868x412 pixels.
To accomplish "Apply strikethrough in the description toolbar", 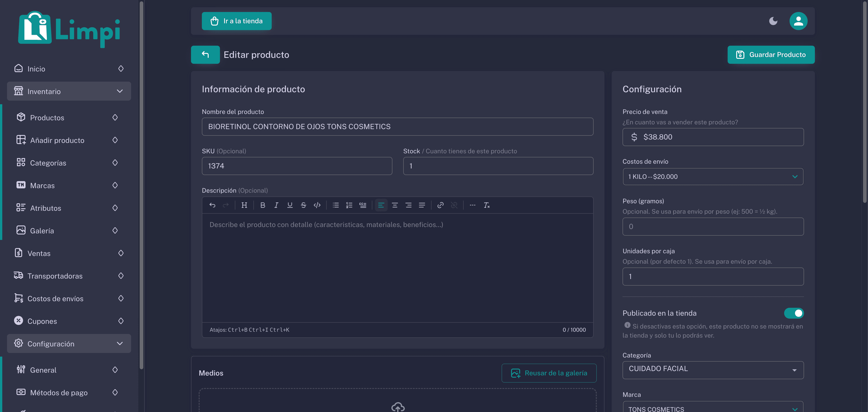I will point(303,205).
